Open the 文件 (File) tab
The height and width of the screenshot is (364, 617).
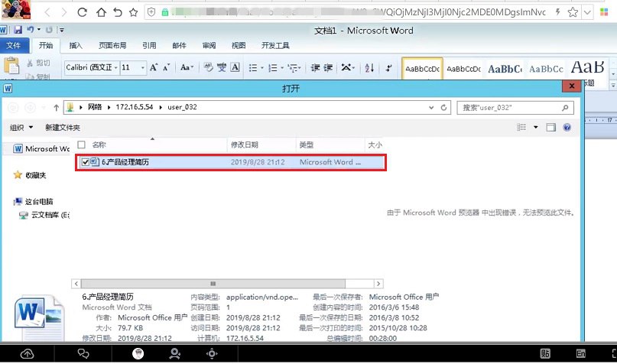click(14, 45)
